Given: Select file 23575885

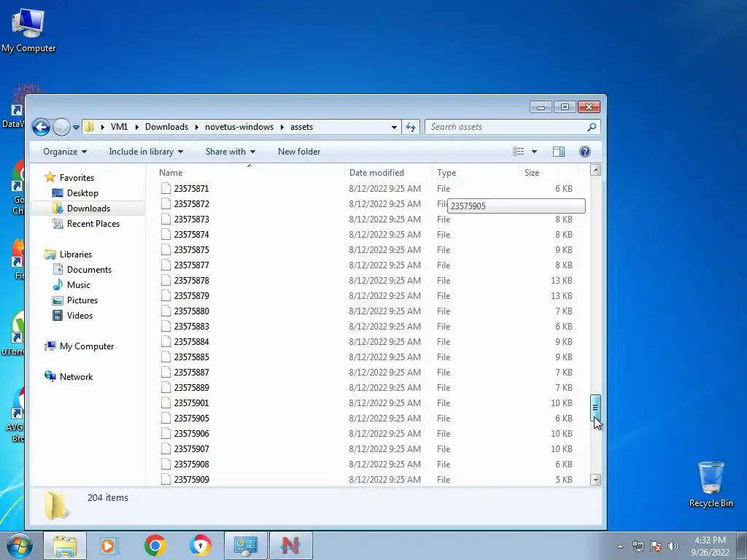Looking at the screenshot, I should pos(191,357).
